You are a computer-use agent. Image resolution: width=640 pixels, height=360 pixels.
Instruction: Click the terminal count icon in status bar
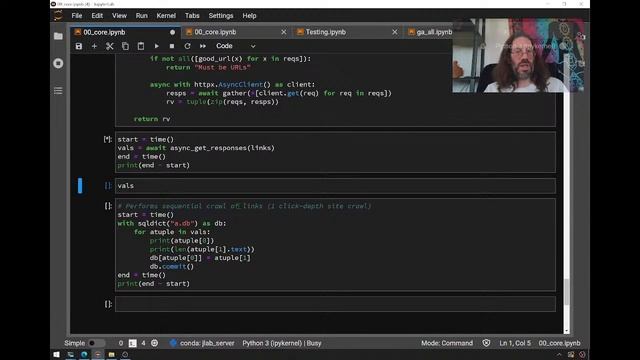click(132, 343)
